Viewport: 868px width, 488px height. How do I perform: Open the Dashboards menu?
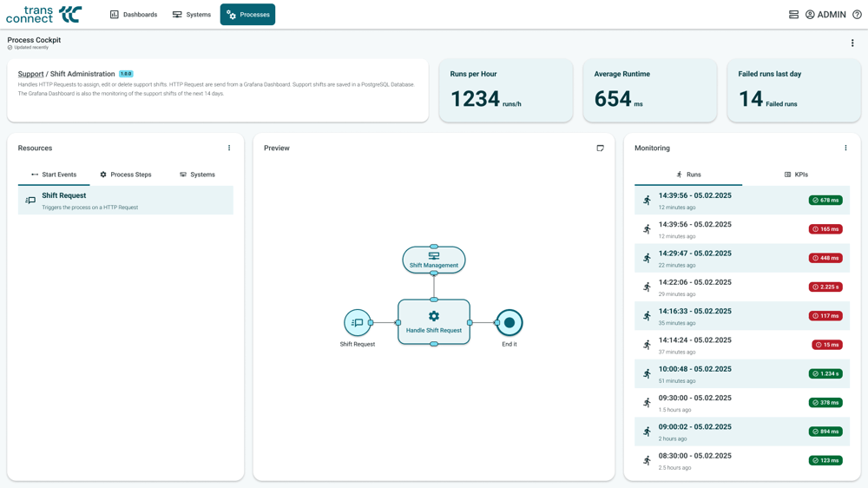(134, 15)
